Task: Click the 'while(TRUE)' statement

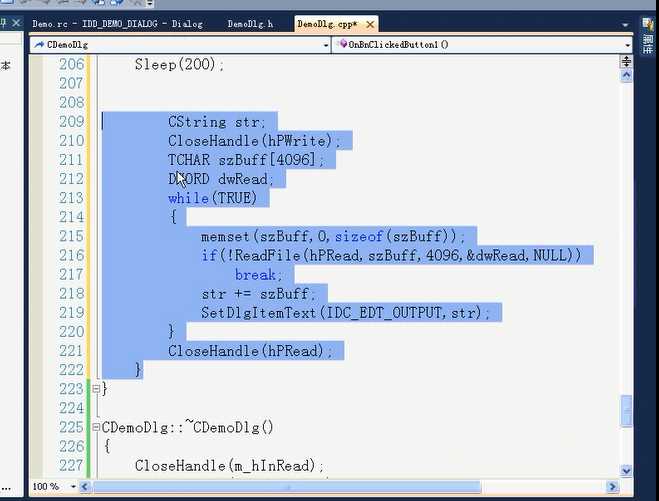Action: coord(212,198)
